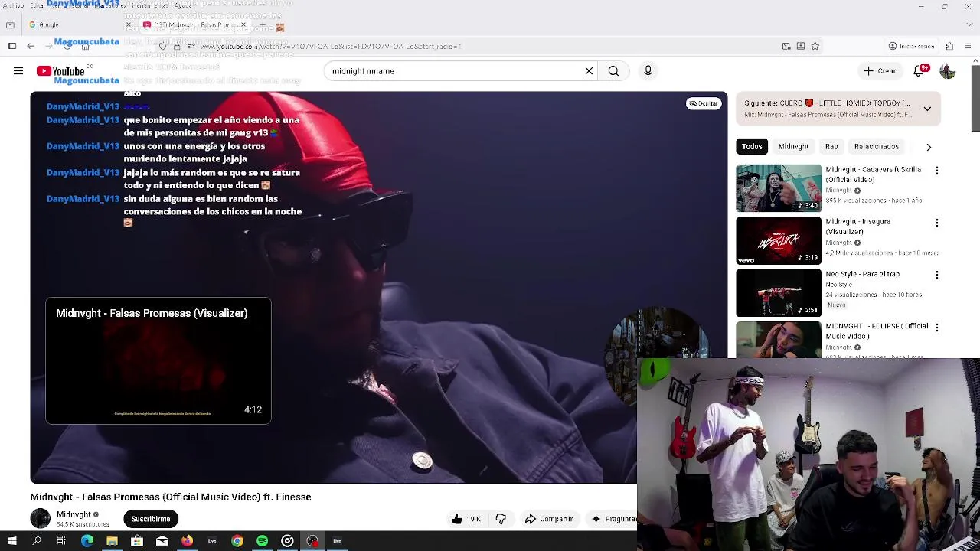Open Google Chrome from the taskbar

237,541
